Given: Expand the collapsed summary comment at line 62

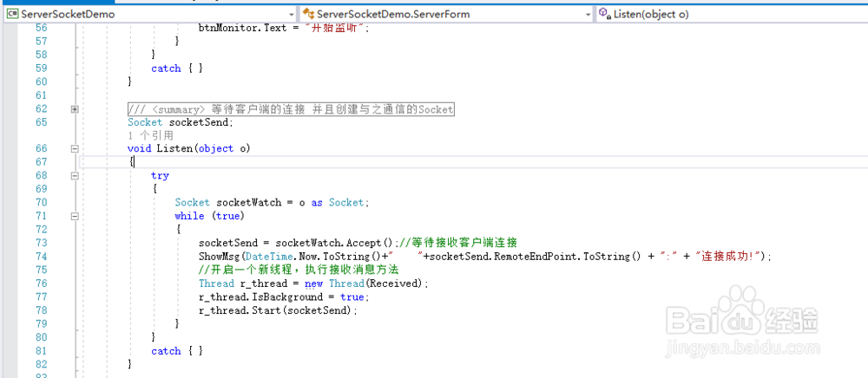Looking at the screenshot, I should coord(75,109).
